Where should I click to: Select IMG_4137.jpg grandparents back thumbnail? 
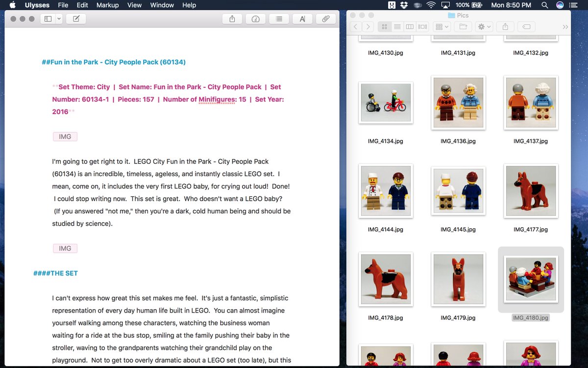[x=531, y=103]
